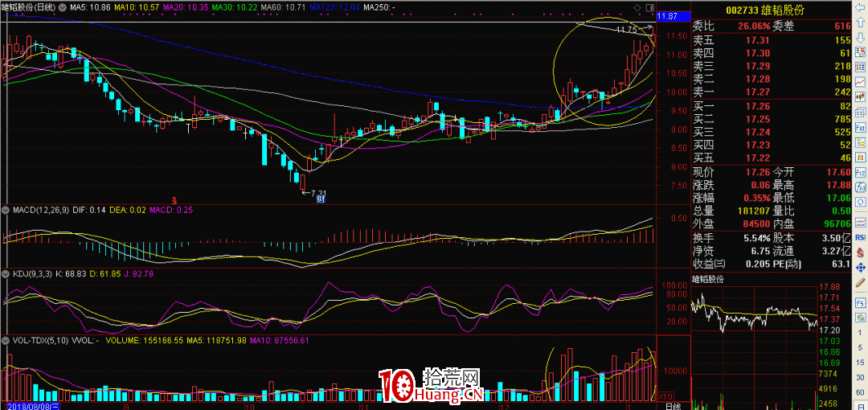The image size is (868, 410).
Task: Click the f(x) formula icon
Action: [860, 187]
